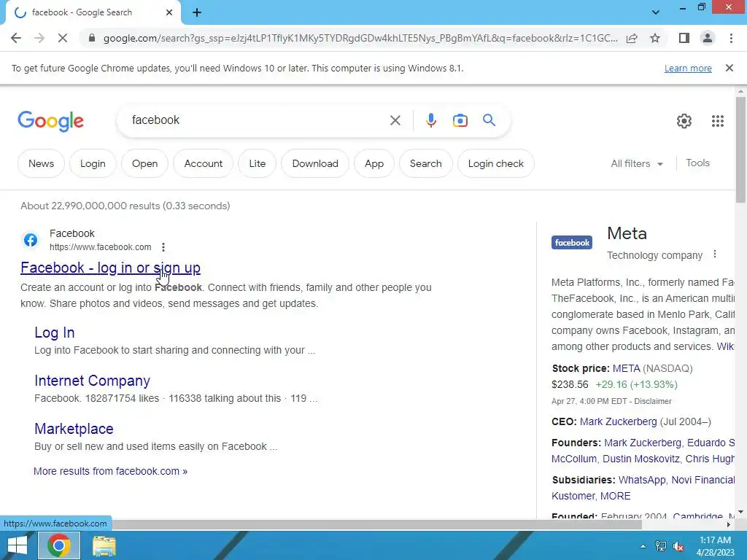Click into the search field containing facebook
Viewport: 747px width, 560px height.
point(258,120)
